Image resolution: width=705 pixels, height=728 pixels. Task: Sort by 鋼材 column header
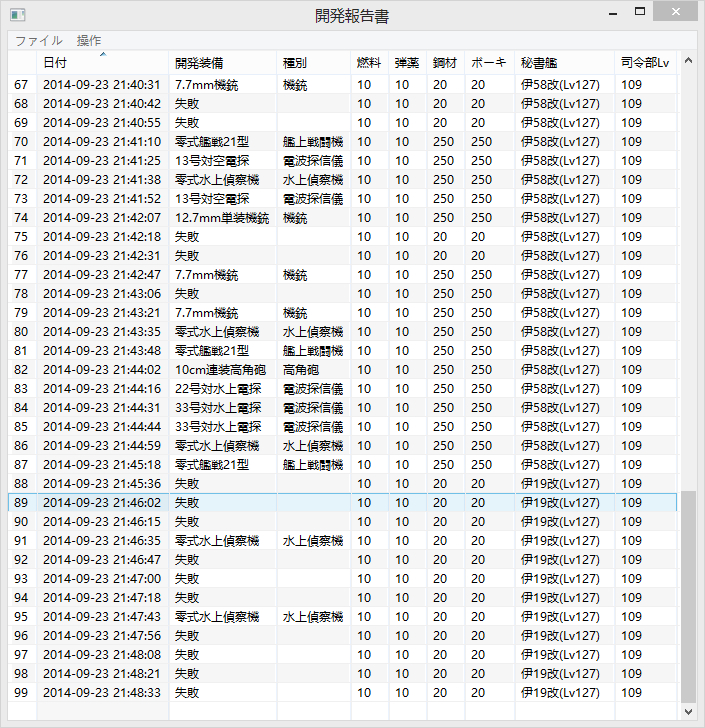point(446,63)
